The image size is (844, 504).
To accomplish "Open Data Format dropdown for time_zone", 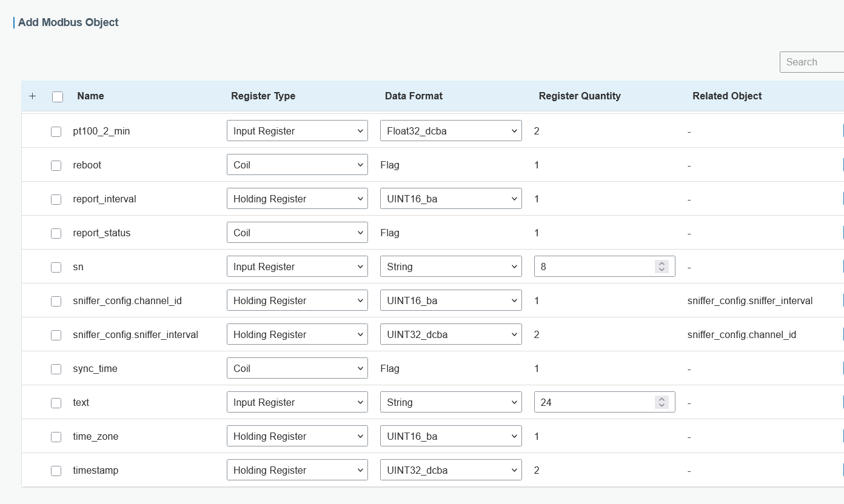I will [x=450, y=436].
